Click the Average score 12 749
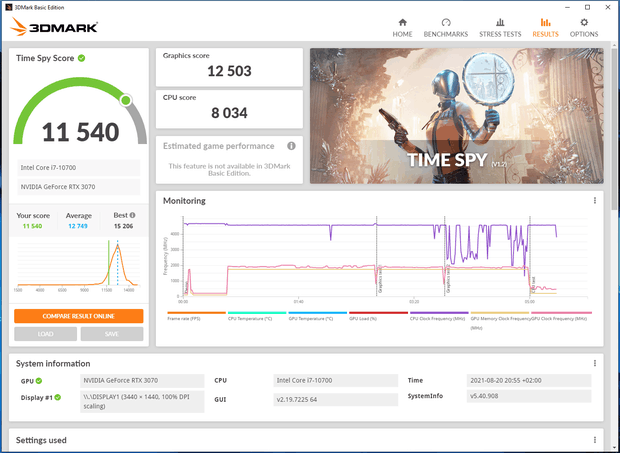Screen dimensions: 620x453 78,226
